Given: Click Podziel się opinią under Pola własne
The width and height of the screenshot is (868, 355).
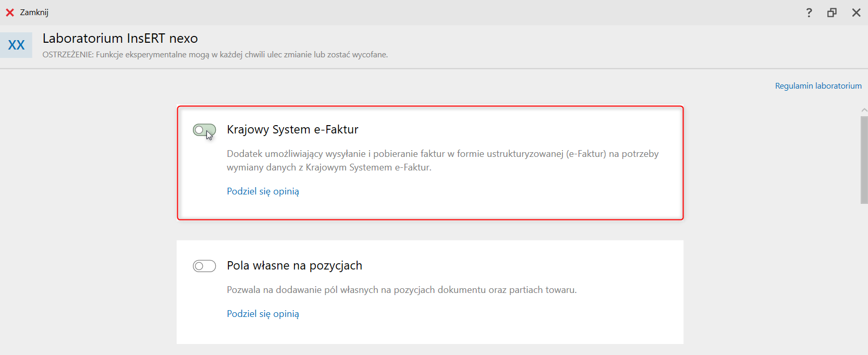Looking at the screenshot, I should click(263, 314).
